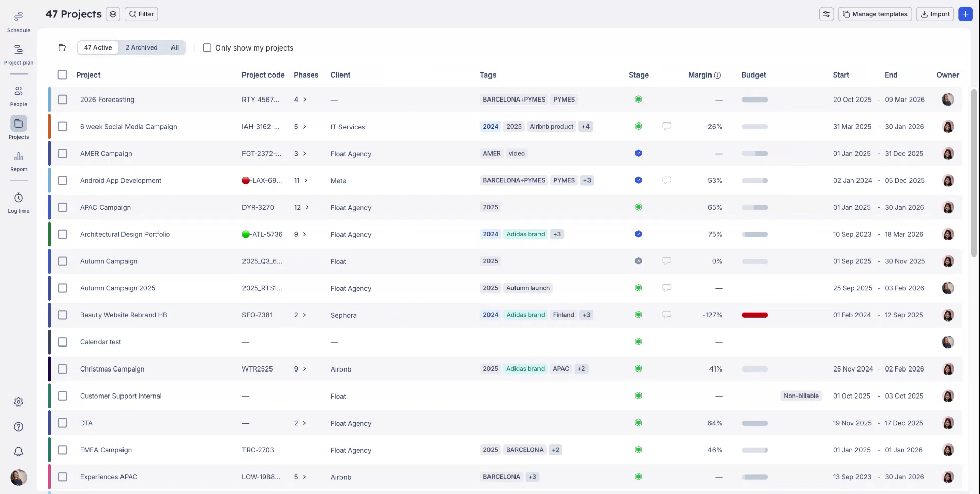Check the select-all checkbox in the header row
Screen dimensions: 980x494
coord(62,75)
